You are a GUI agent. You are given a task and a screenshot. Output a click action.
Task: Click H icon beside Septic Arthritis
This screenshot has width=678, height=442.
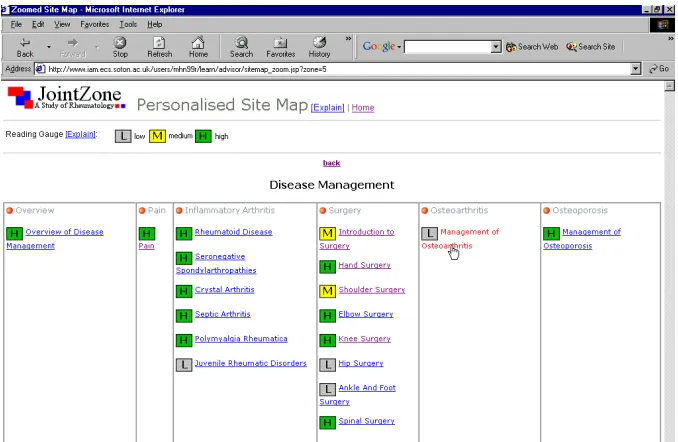tap(184, 316)
